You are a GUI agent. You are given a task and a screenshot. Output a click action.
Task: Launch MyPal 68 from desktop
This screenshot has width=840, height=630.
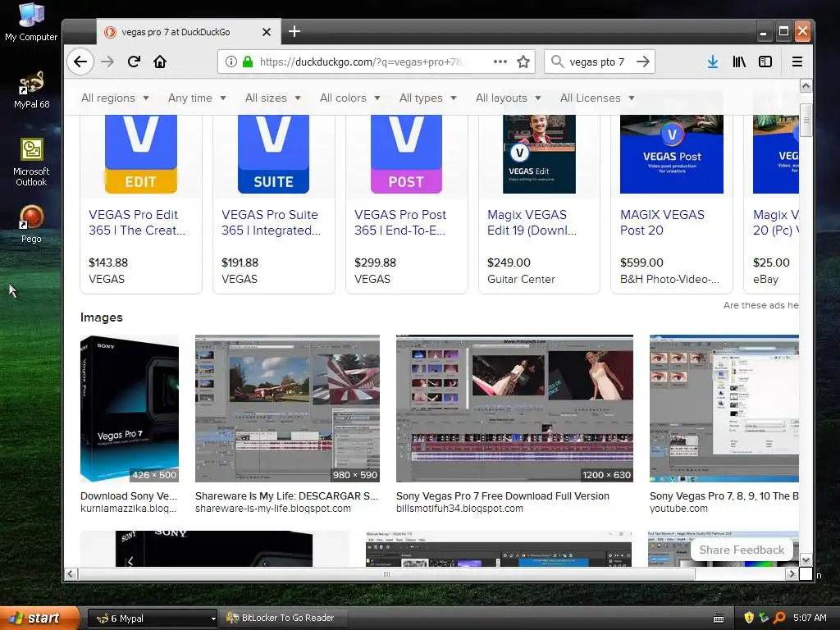pyautogui.click(x=31, y=90)
